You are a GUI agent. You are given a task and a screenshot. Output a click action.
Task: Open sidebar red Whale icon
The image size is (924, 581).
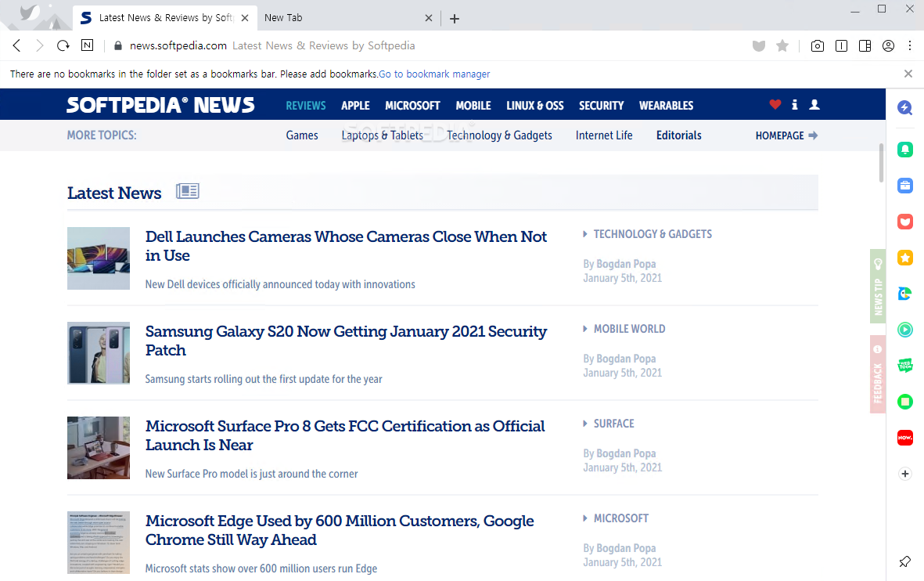[905, 222]
